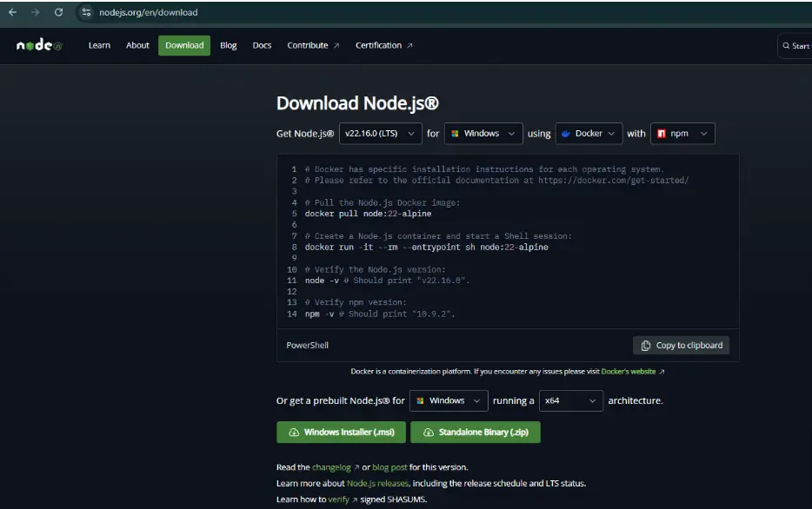Open the Certification nav link
812x509 pixels.
pos(383,45)
